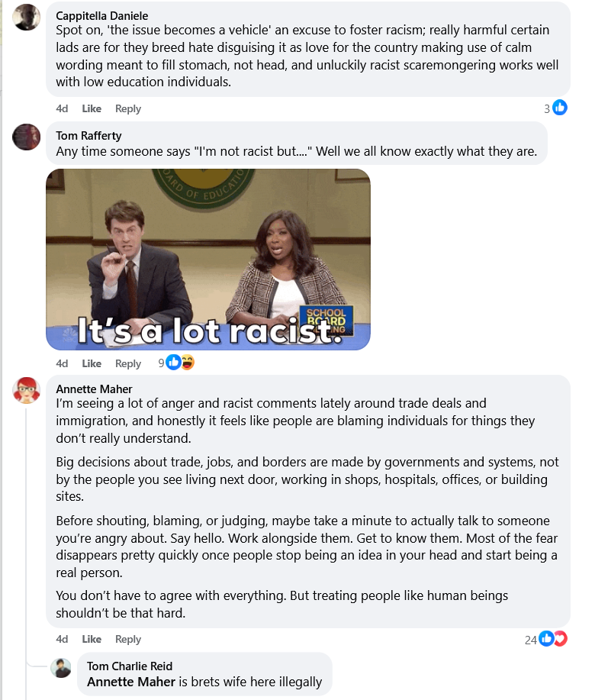Reply to Tom Rafferty's comment
595x700 pixels.
[128, 363]
